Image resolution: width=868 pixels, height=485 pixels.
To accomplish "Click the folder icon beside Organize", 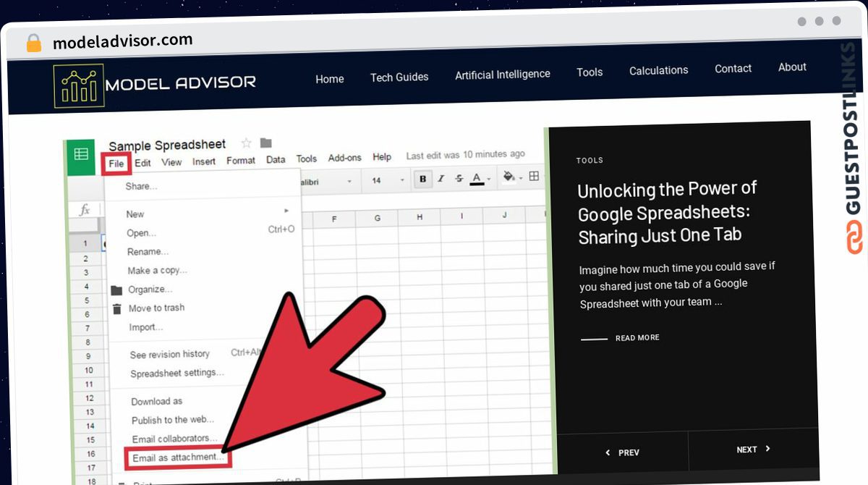I will click(x=116, y=290).
